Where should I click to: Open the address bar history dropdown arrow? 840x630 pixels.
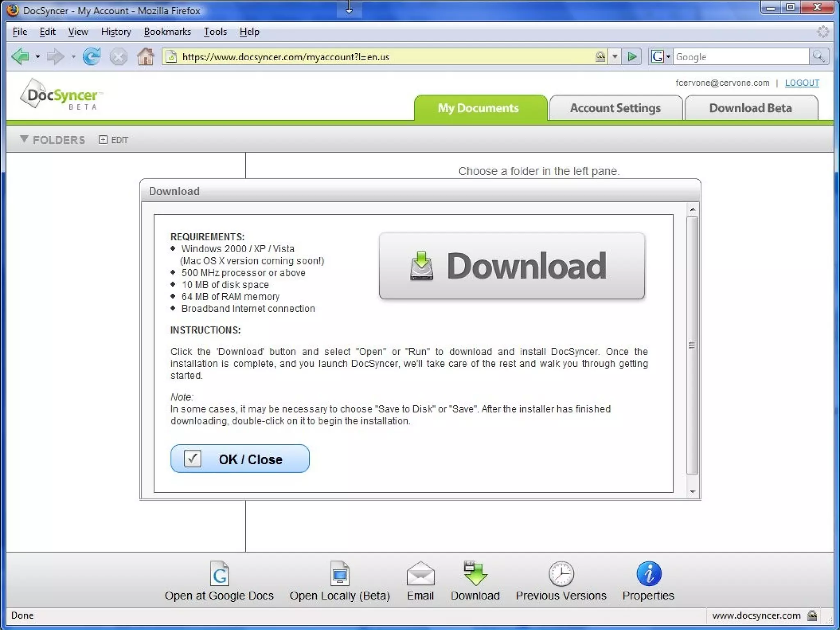coord(614,57)
